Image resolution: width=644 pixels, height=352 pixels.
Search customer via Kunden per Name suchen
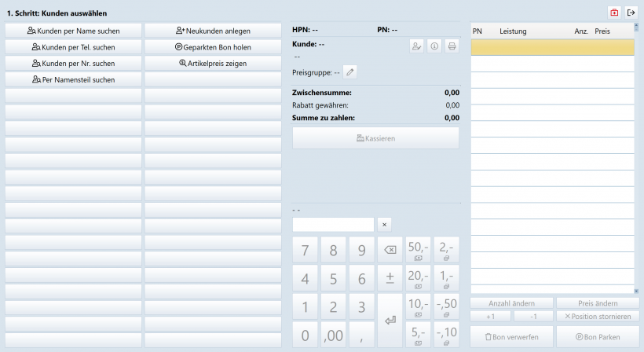tap(73, 31)
